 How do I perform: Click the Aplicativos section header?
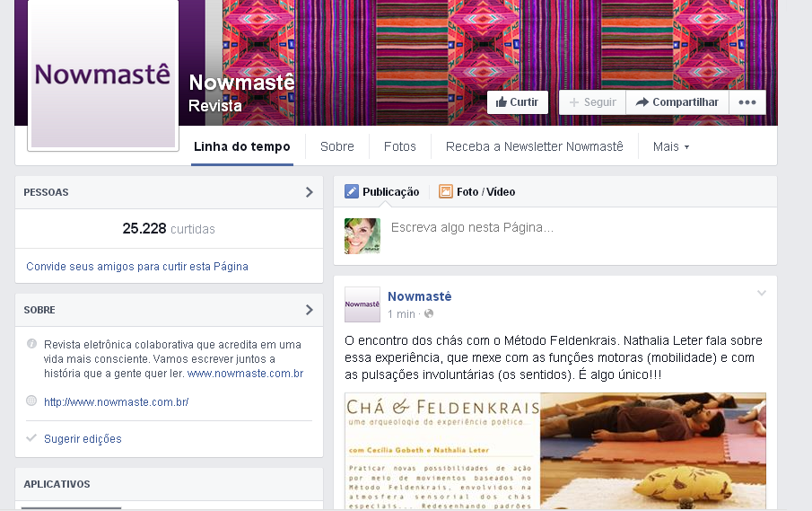tap(57, 484)
